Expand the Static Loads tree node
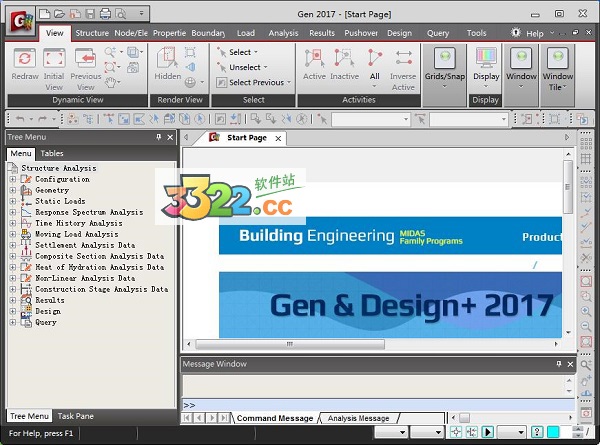 tap(13, 201)
